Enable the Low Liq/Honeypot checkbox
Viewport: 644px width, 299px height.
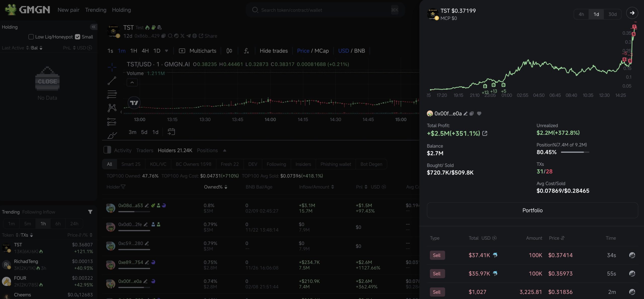click(x=31, y=37)
